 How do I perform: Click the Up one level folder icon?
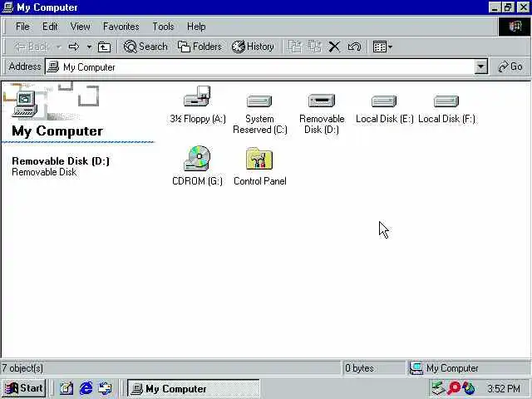click(x=104, y=47)
